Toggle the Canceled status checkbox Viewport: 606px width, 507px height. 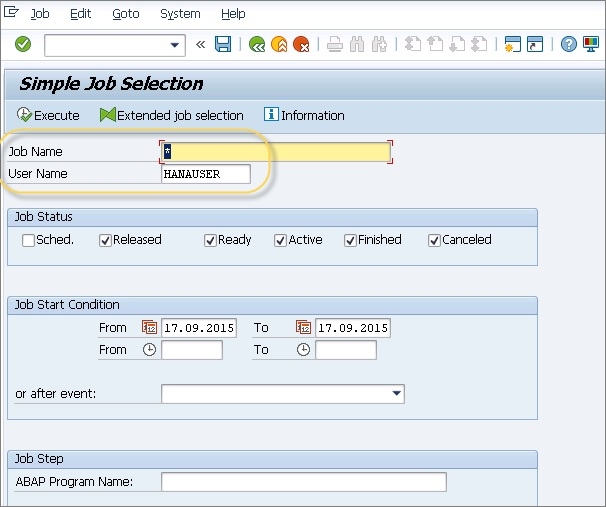[434, 240]
